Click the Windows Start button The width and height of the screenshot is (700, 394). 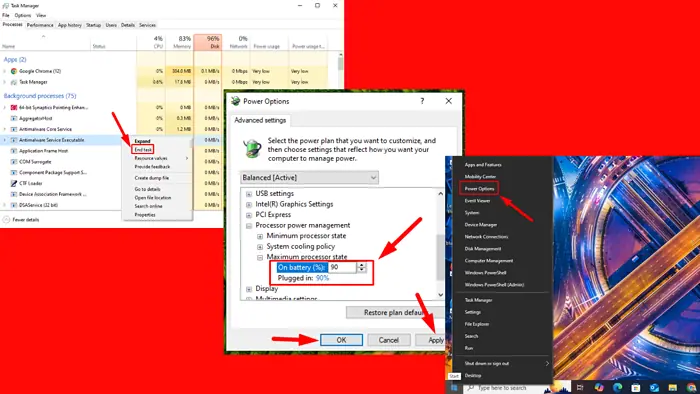point(454,388)
